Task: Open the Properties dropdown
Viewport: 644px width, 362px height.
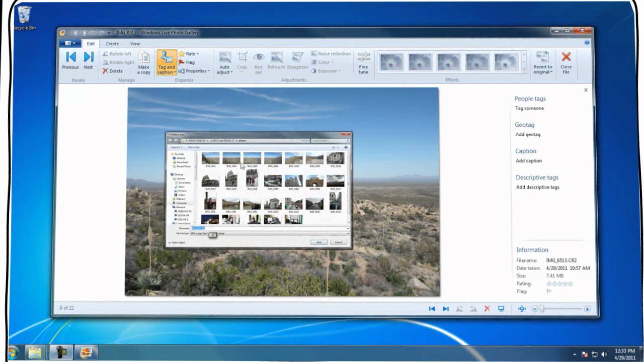Action: pos(194,71)
